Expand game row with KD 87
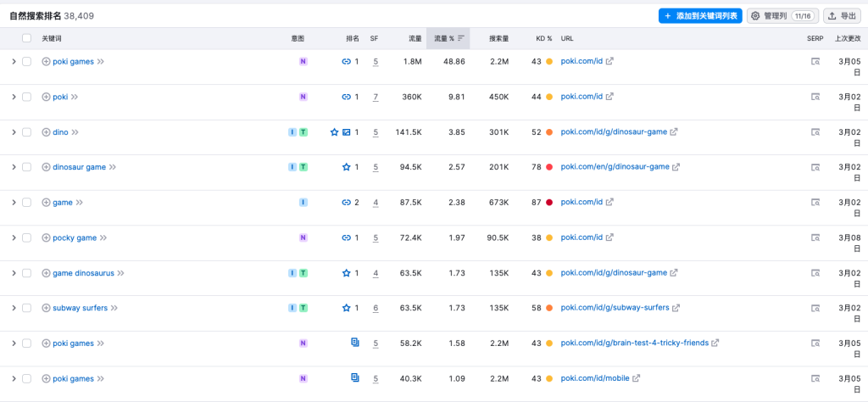The height and width of the screenshot is (402, 868). (14, 203)
